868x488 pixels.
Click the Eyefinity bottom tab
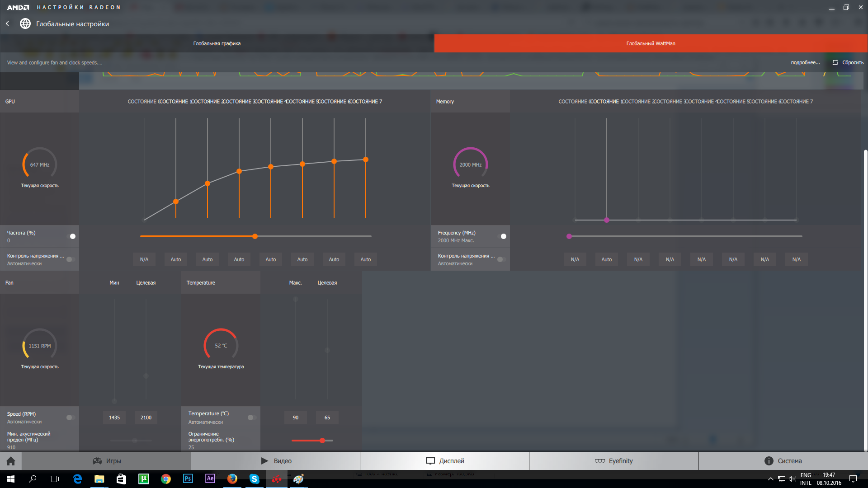click(x=613, y=461)
